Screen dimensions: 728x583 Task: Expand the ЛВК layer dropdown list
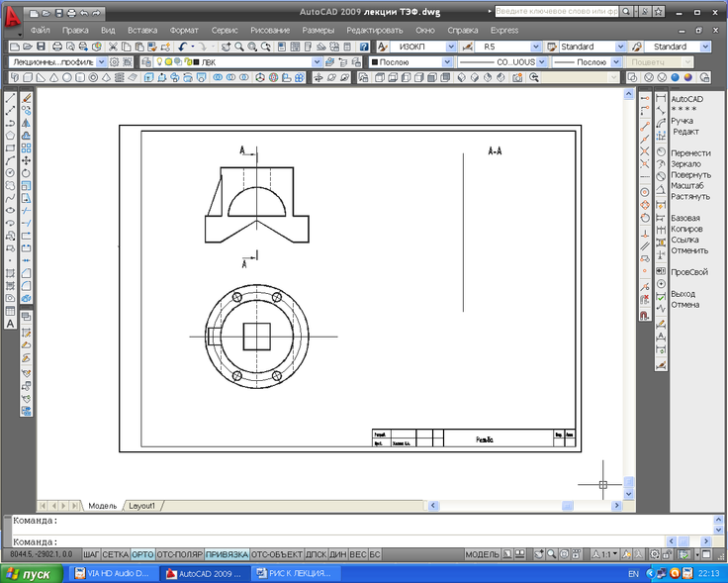317,61
